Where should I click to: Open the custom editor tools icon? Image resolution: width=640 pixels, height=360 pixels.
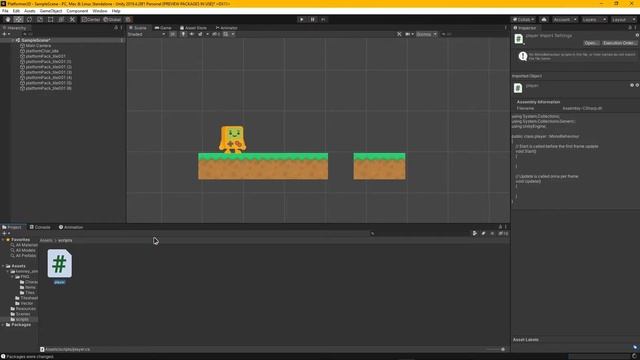point(72,20)
